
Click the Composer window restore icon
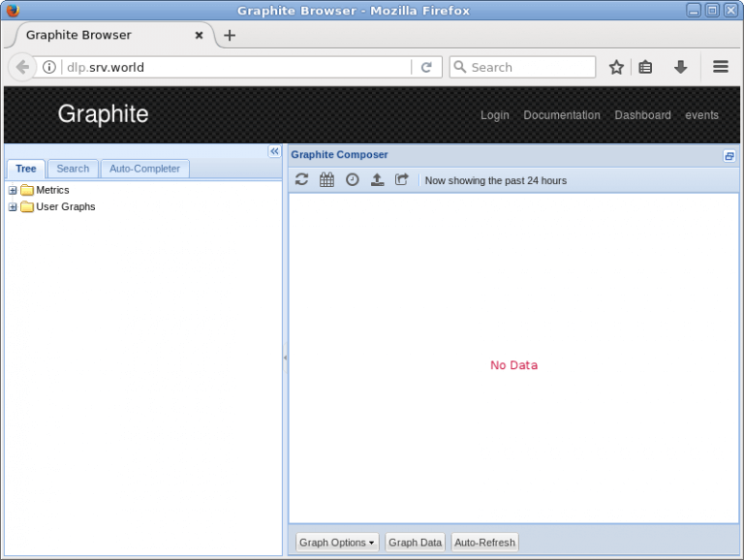click(x=729, y=156)
